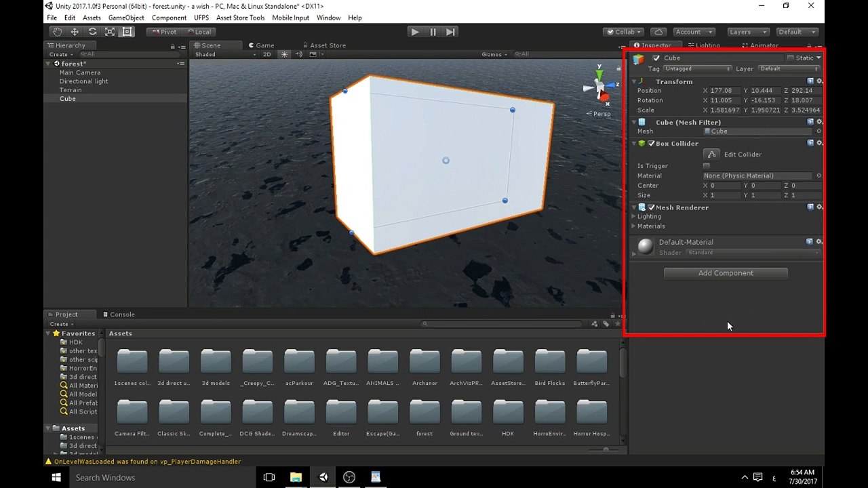Toggle scene audio speaker icon
Screen dimensions: 868x488
[x=298, y=54]
